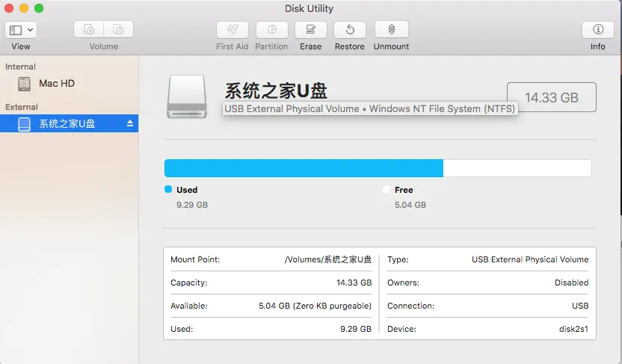Click the NTFS file system description
This screenshot has height=364, width=622.
[370, 108]
